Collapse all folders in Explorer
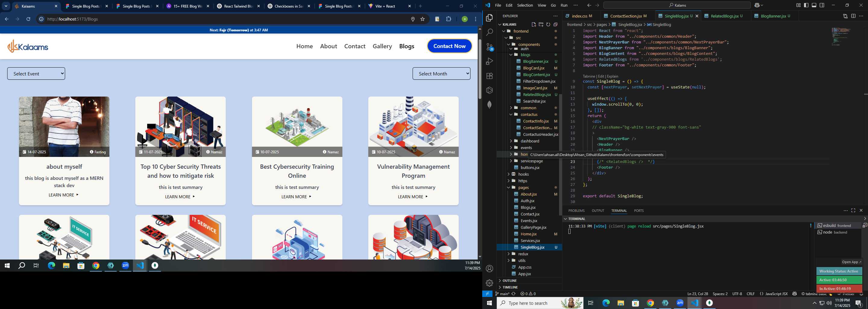 tap(556, 24)
